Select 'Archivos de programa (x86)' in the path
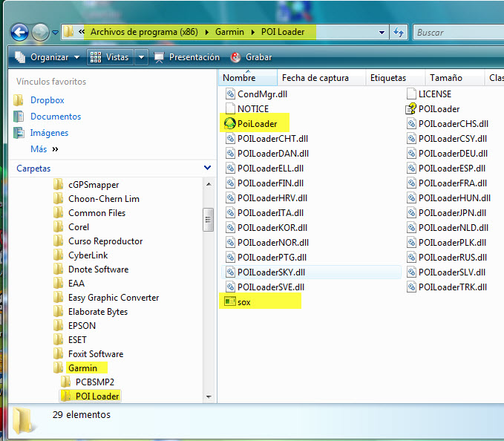The image size is (504, 441). pos(144,32)
